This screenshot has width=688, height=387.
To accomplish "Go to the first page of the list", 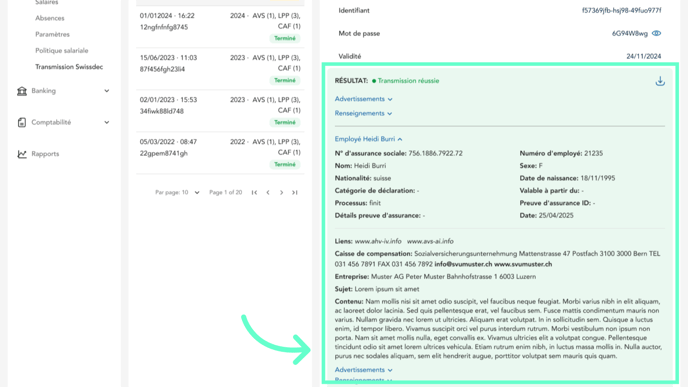I will click(x=254, y=193).
